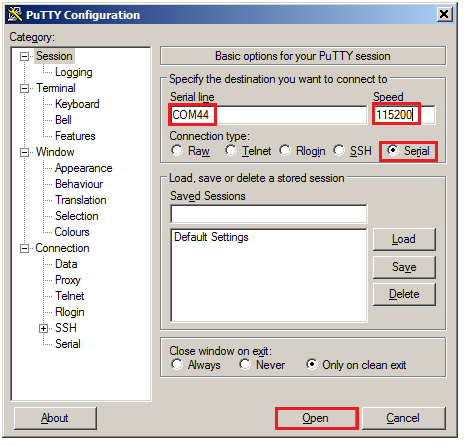Open the Proxy settings page
This screenshot has height=446, width=466.
click(x=68, y=280)
